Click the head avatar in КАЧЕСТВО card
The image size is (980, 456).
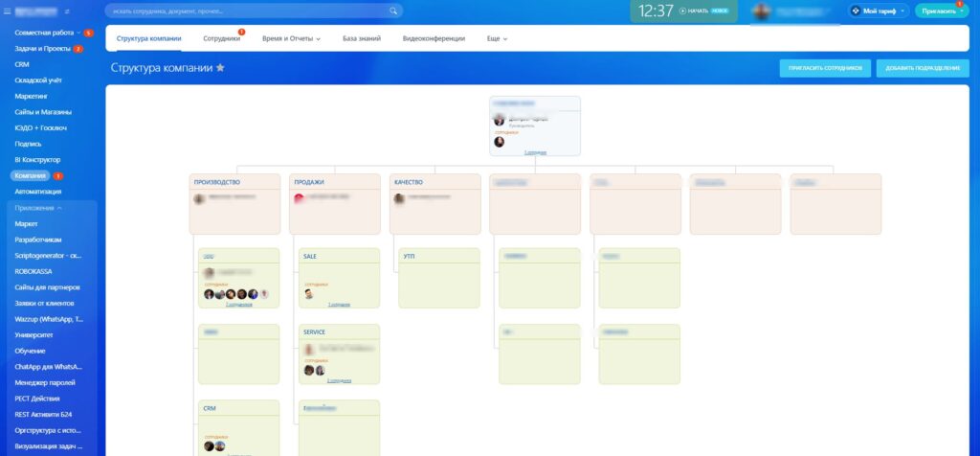coord(399,199)
